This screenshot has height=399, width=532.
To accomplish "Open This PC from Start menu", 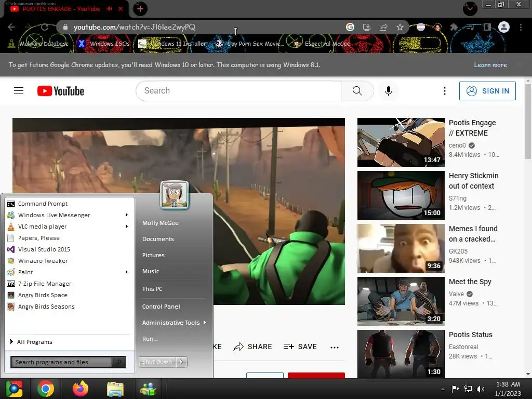I will pos(152,289).
